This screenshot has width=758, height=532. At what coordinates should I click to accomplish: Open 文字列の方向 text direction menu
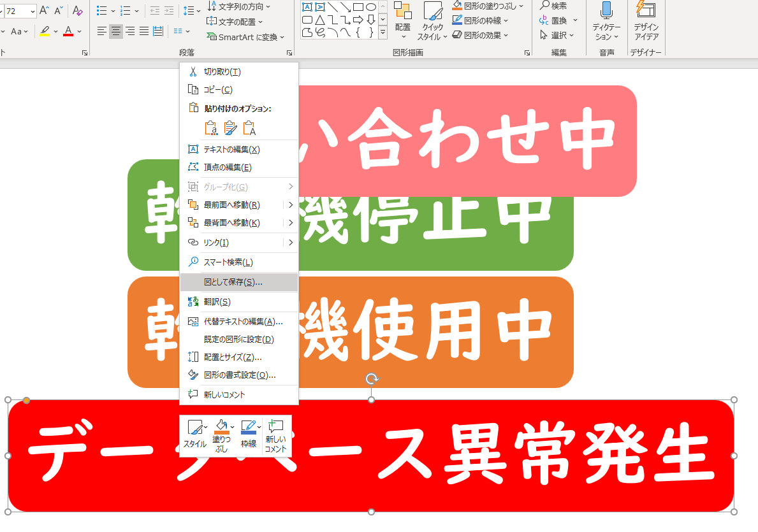coord(239,6)
